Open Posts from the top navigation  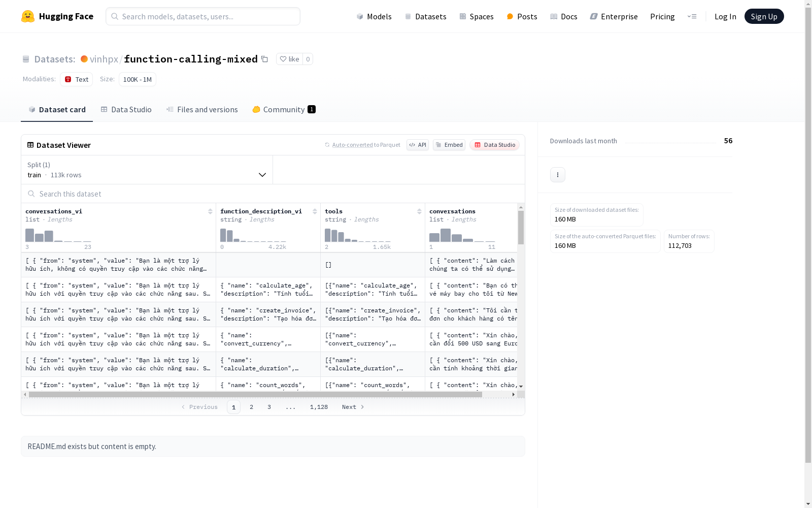click(x=522, y=16)
